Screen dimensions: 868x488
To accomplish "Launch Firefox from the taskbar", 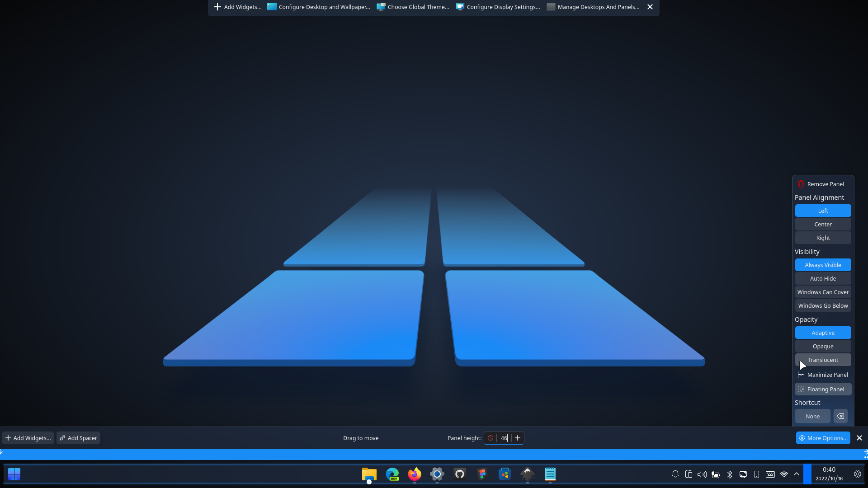I will tap(415, 474).
